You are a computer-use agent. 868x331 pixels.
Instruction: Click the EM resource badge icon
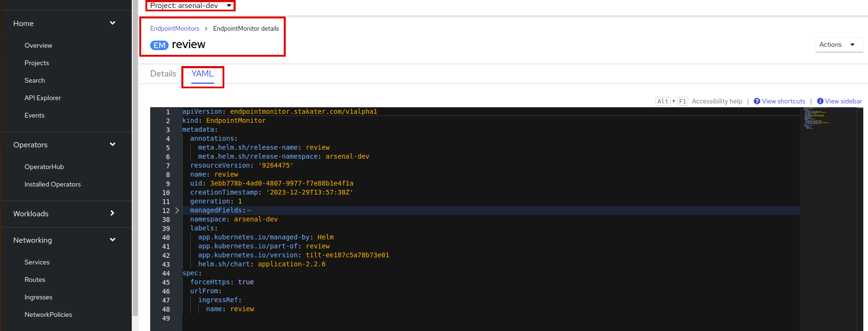(159, 45)
